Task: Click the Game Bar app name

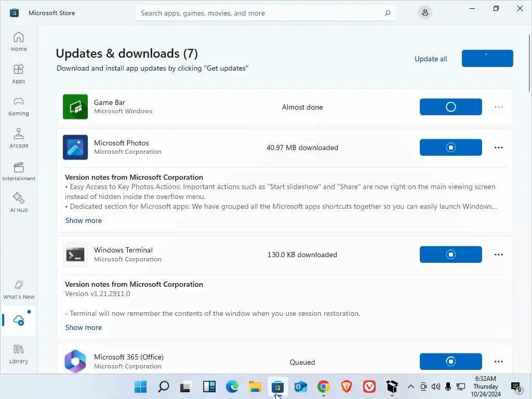Action: 110,102
